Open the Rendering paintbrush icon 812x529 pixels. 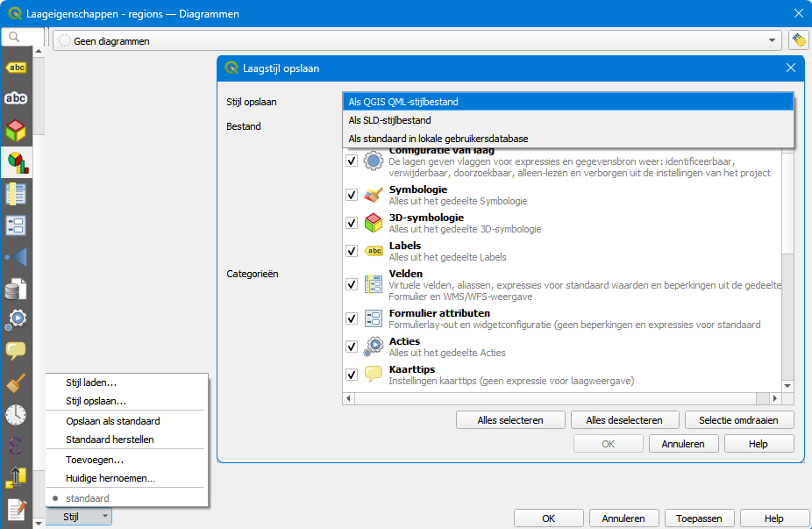16,382
